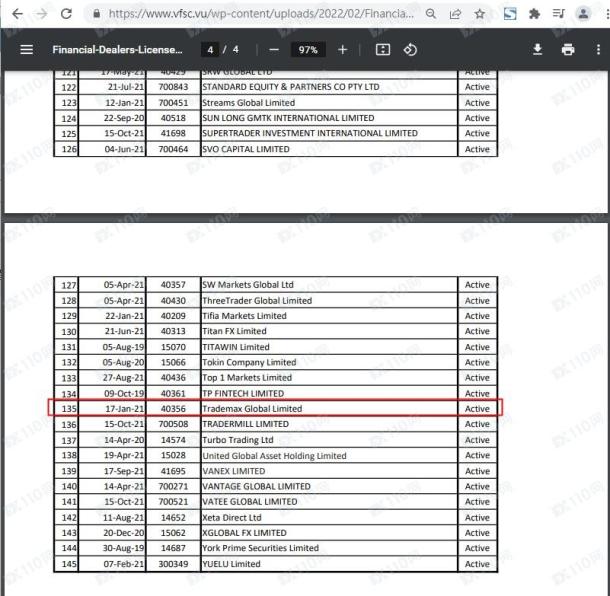Select 'Tifia Markets Limited' text
Screen dimensions: 610x596
[244, 316]
